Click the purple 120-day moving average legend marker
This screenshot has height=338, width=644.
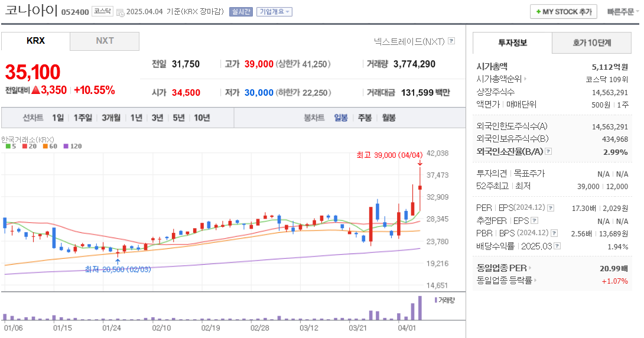coord(66,146)
